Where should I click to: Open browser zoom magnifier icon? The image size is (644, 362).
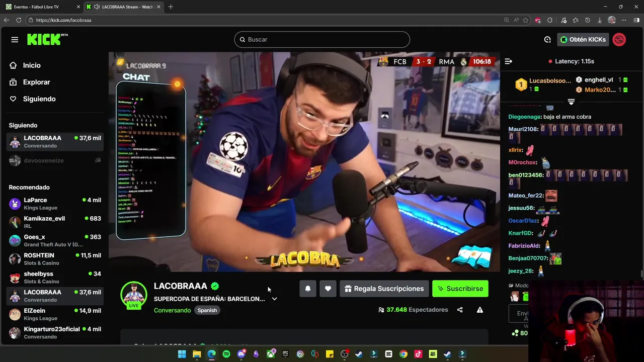[x=506, y=20]
